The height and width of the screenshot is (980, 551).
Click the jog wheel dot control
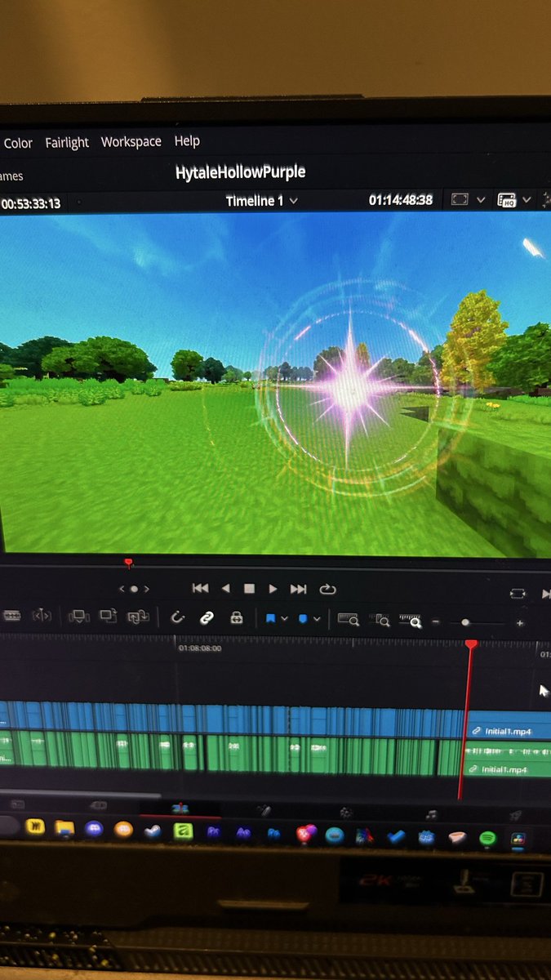tap(134, 589)
